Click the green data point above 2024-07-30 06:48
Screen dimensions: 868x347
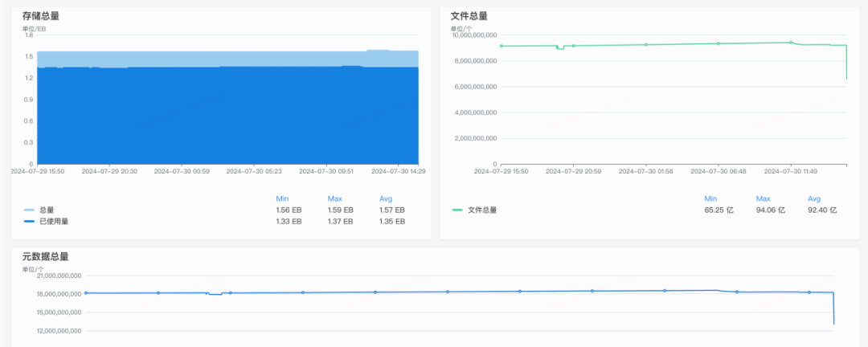719,43
